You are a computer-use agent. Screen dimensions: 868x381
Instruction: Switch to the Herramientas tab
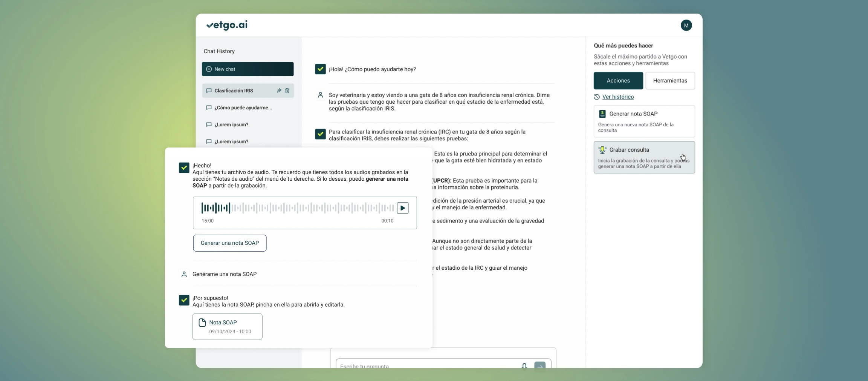coord(670,81)
